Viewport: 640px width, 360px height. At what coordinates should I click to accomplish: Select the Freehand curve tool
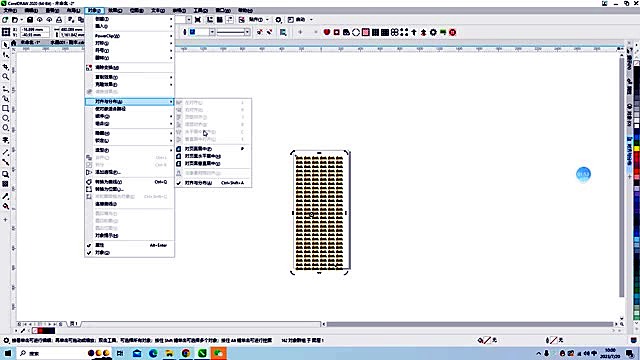tap(5, 89)
